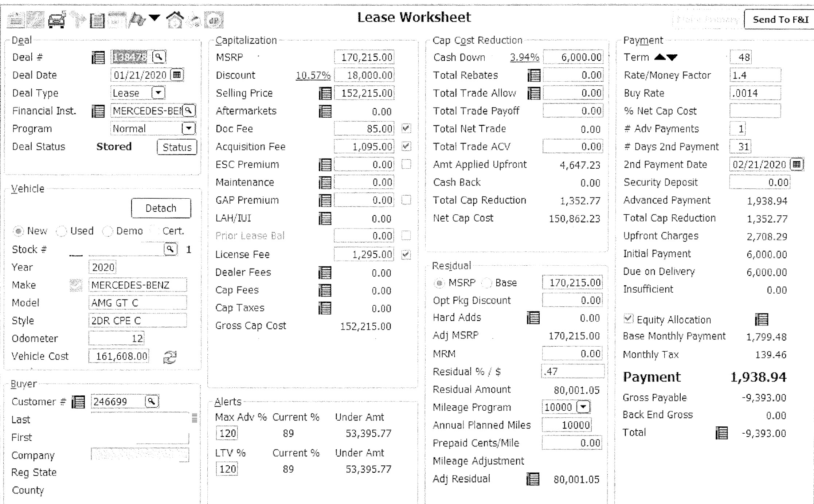Open the Hard Adds detail list icon
Screen dimensions: 814x504
point(533,318)
